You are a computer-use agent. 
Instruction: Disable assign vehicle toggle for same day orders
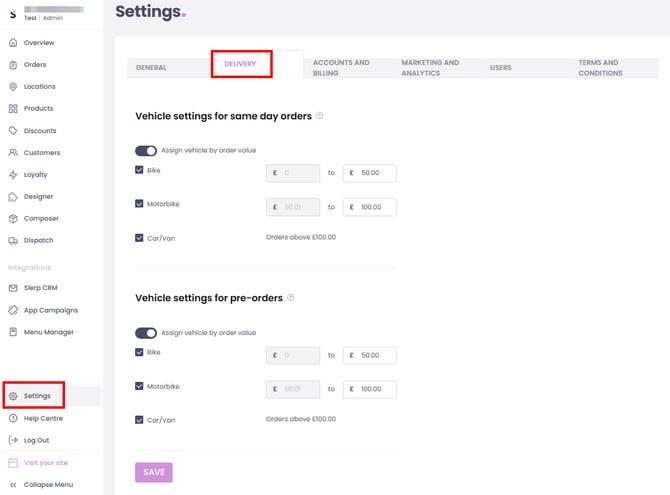coord(146,151)
